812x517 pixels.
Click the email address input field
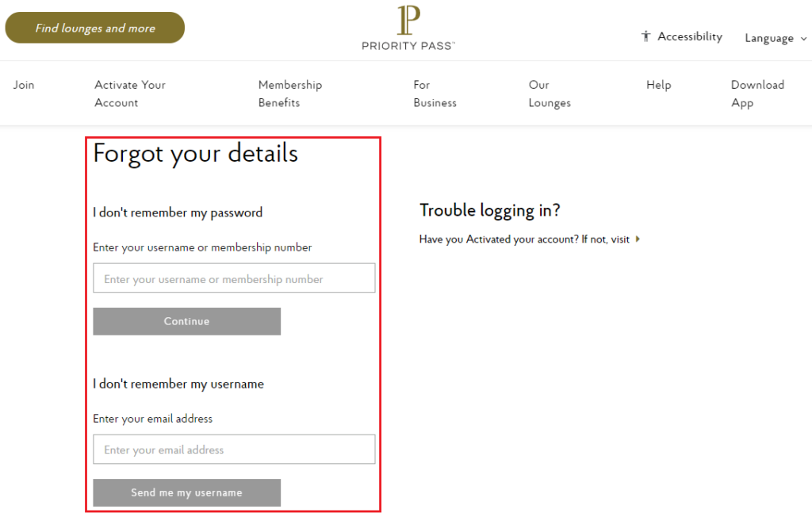pyautogui.click(x=234, y=449)
